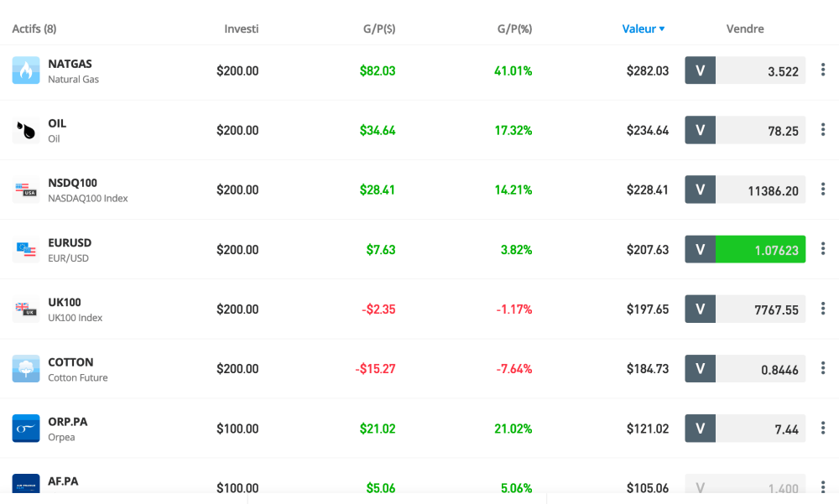Click the NATGAS flame icon
Screen dimensions: 839x504
click(x=26, y=70)
